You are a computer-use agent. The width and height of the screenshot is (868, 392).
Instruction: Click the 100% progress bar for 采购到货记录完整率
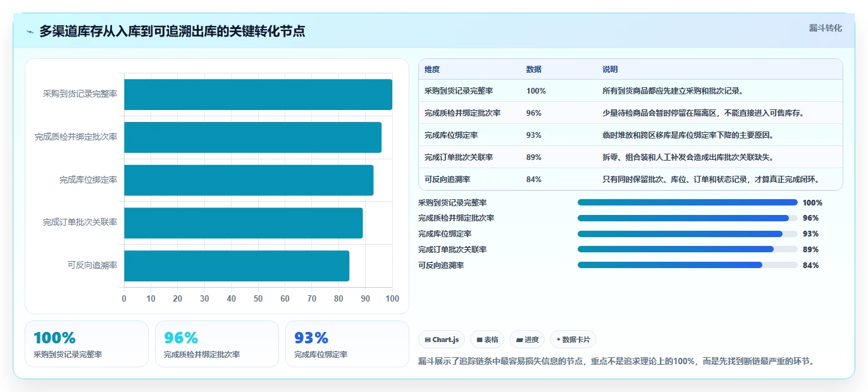(x=687, y=202)
